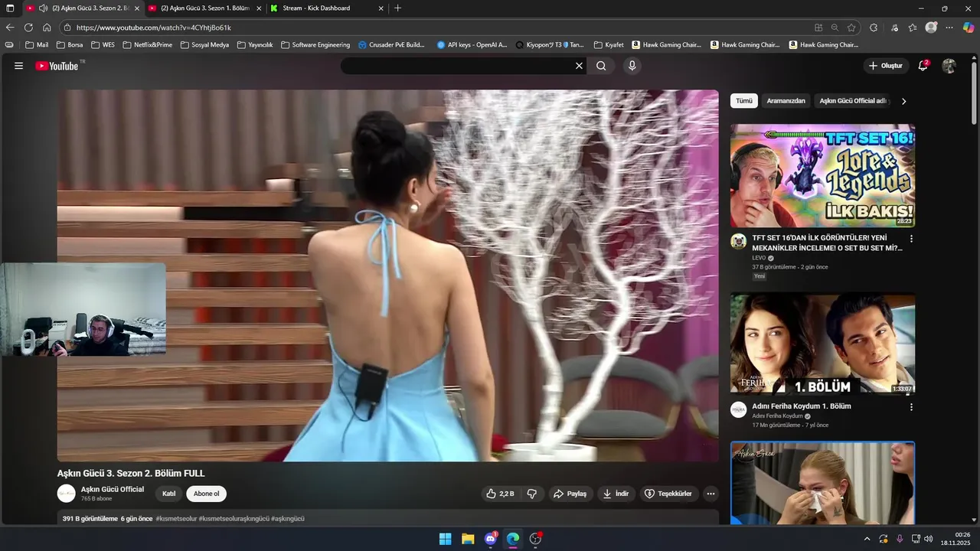The image size is (980, 551).
Task: Open the Adını Feriha Koydum thumbnail
Action: pyautogui.click(x=822, y=344)
